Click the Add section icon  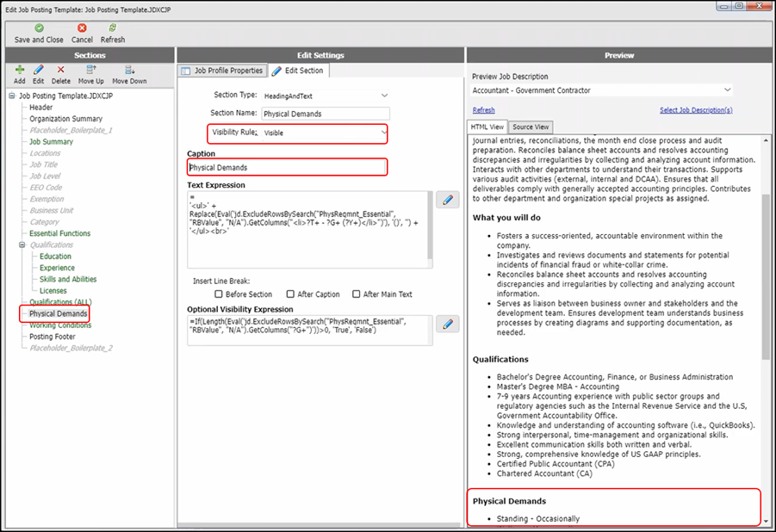pyautogui.click(x=19, y=70)
